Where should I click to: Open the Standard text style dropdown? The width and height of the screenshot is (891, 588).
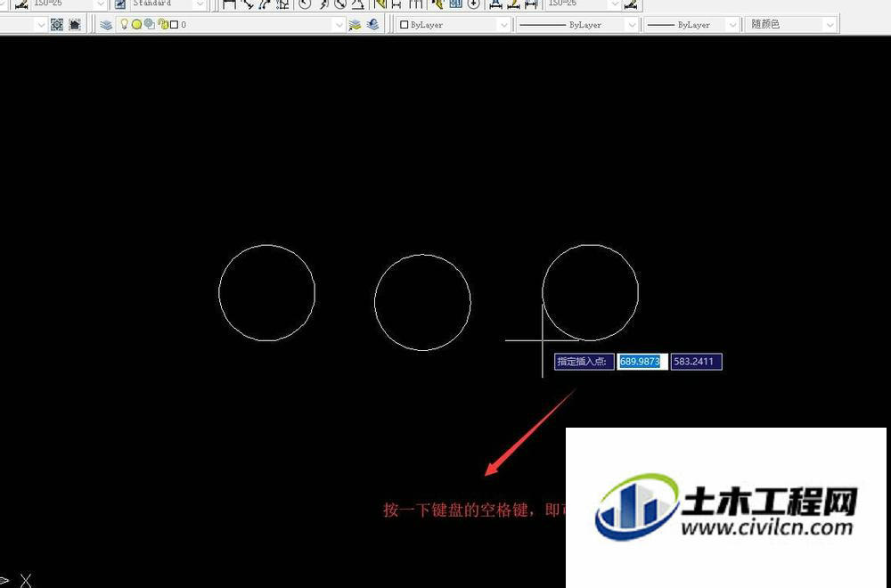click(200, 4)
